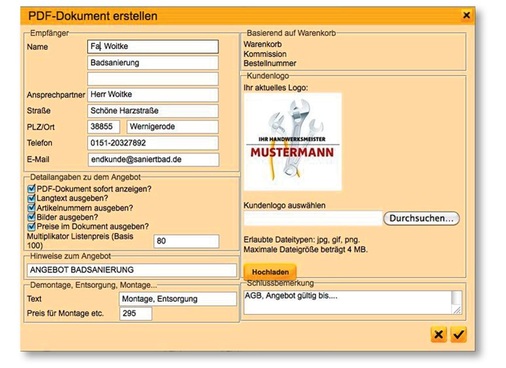Image resolution: width=506 pixels, height=368 pixels.
Task: Click the Name field containing Fa. Woitke
Action: point(153,46)
